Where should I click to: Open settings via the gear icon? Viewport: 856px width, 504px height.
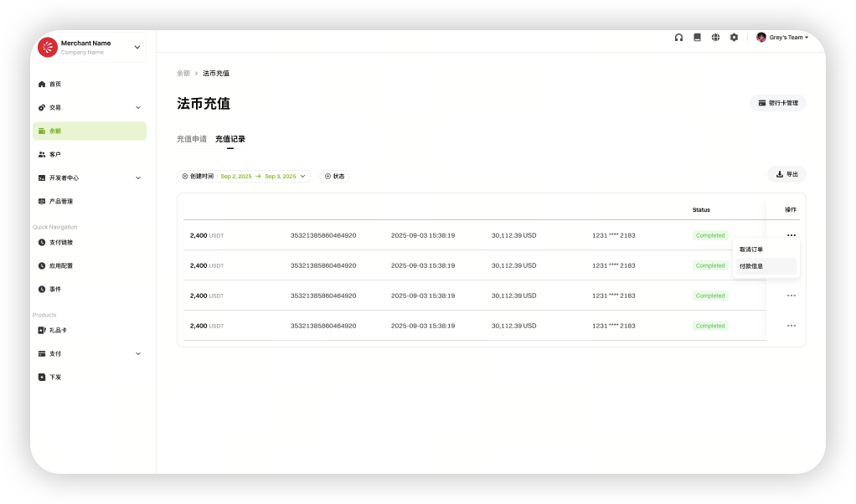[734, 38]
